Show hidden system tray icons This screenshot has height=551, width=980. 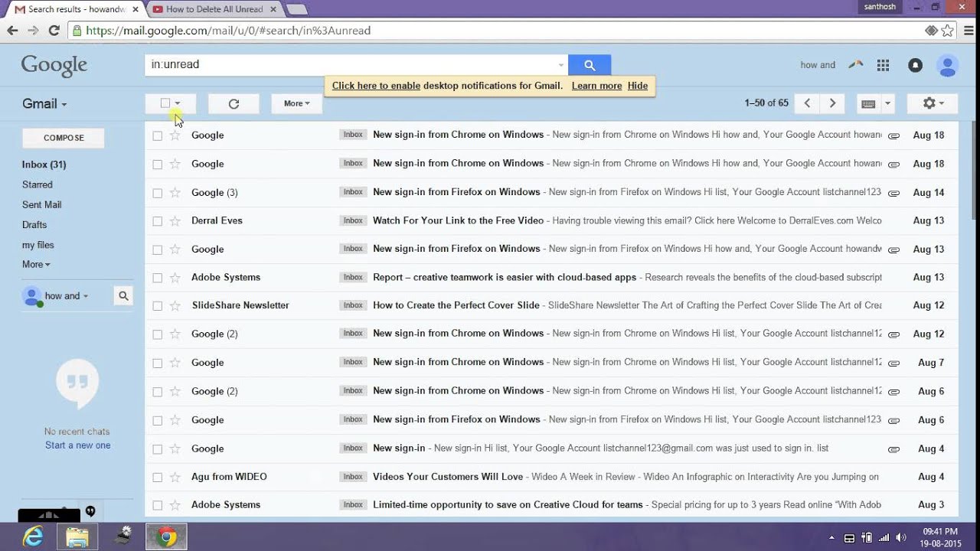coord(831,538)
